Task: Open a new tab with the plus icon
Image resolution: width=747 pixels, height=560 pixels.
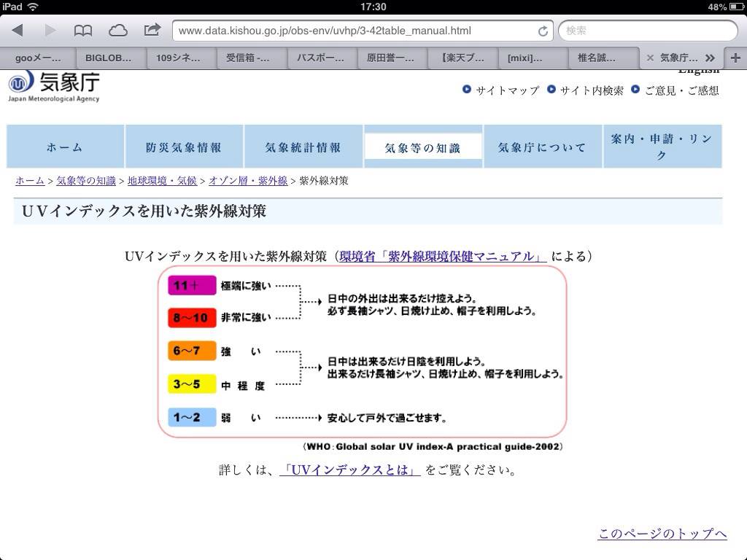Action: pos(735,58)
